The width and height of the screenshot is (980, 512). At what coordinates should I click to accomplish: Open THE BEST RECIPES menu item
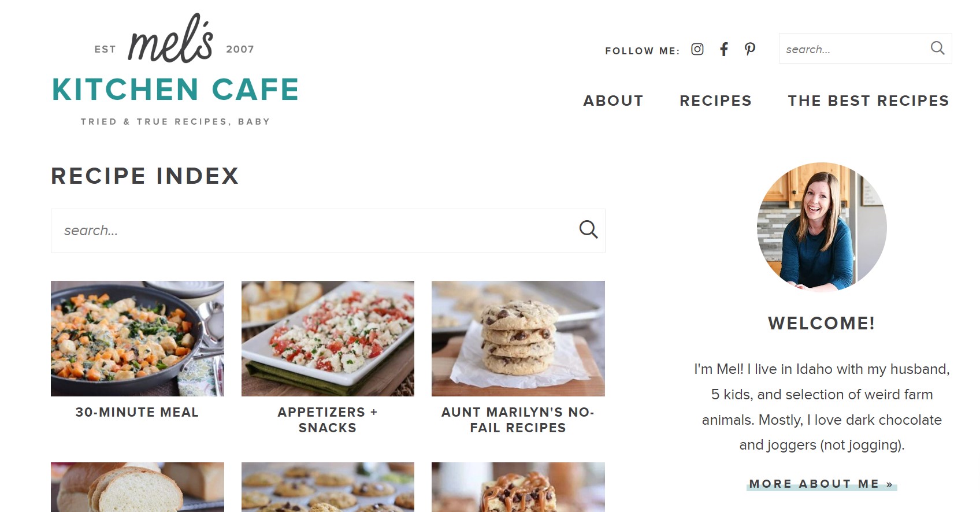pos(867,101)
